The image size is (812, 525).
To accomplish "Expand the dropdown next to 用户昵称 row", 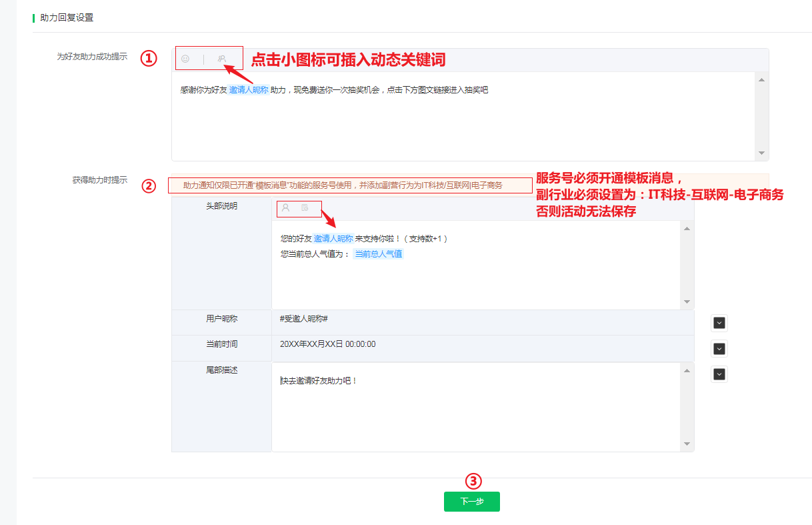I will (x=719, y=322).
